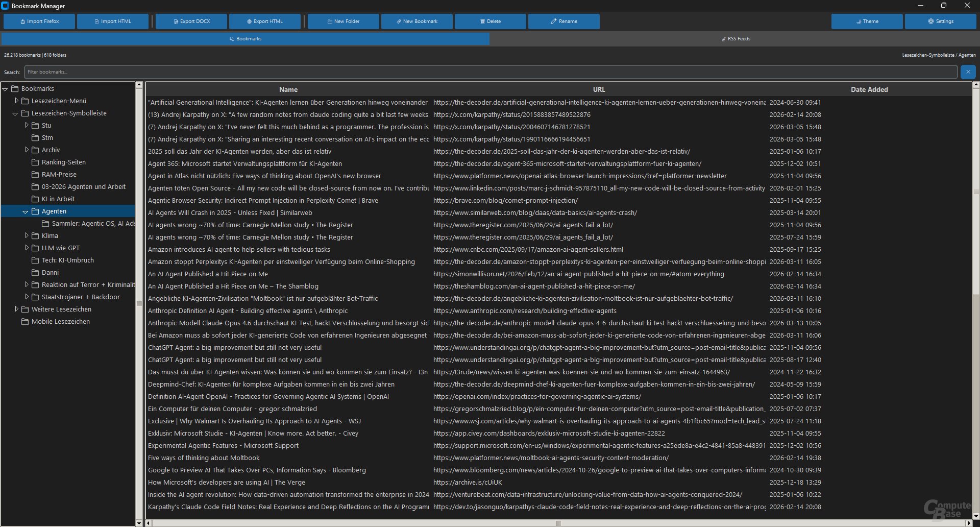
Task: Clear the search filter with the X button
Action: click(x=968, y=72)
